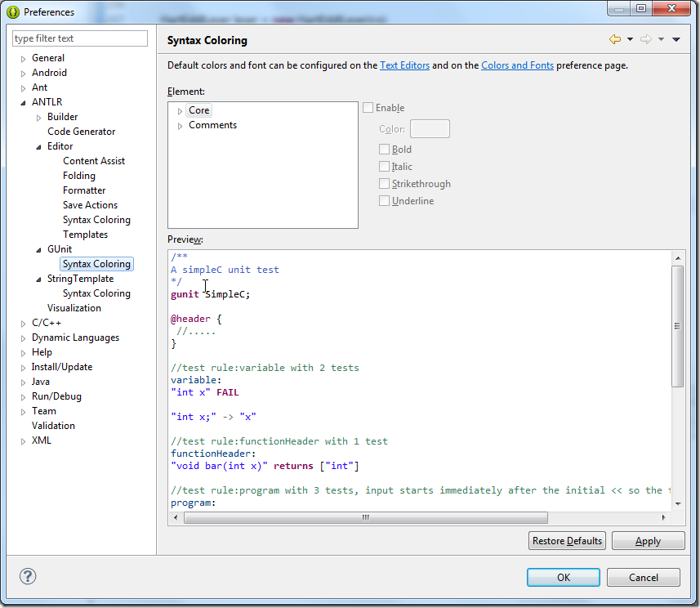Click the Color swatch button
The image size is (700, 608).
[430, 129]
